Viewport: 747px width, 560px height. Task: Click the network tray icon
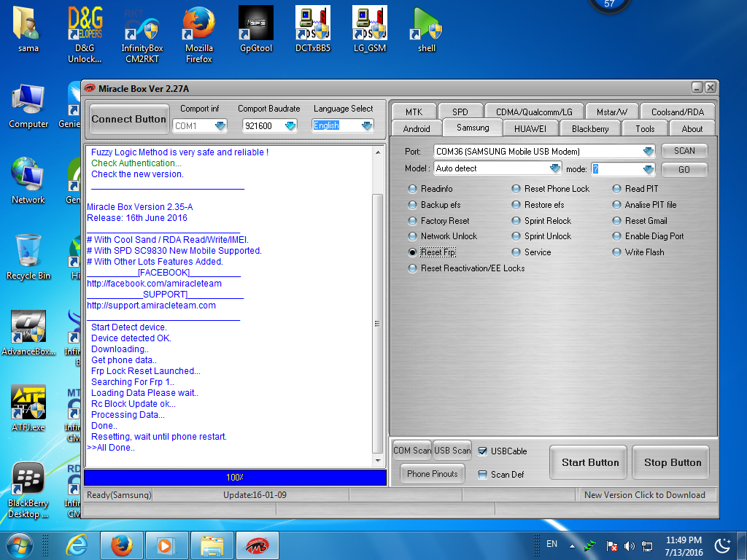[x=647, y=545]
